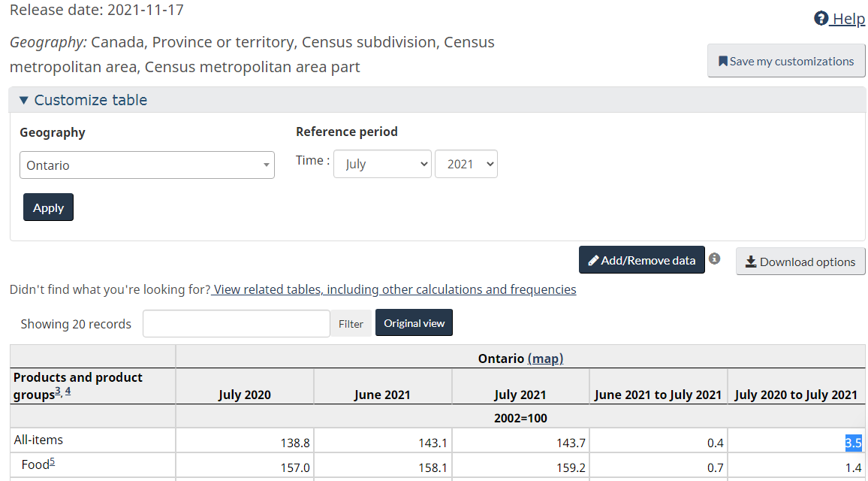Image resolution: width=868 pixels, height=481 pixels.
Task: Click footnote 4 on Products header
Action: (68, 391)
